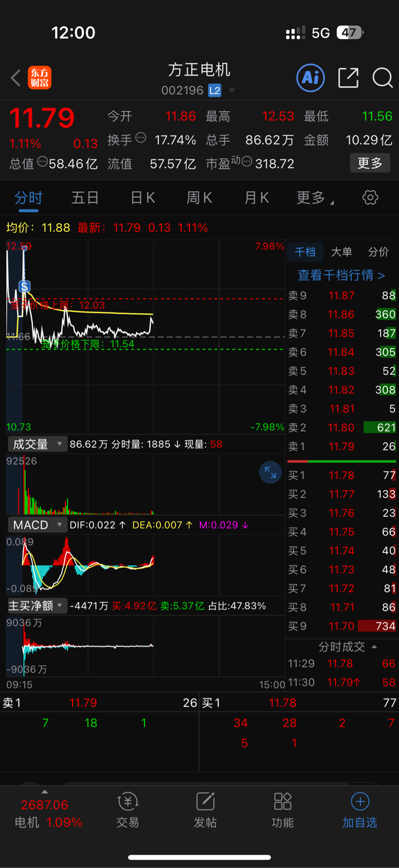Select the 千档 order book tab
The height and width of the screenshot is (868, 399).
305,252
